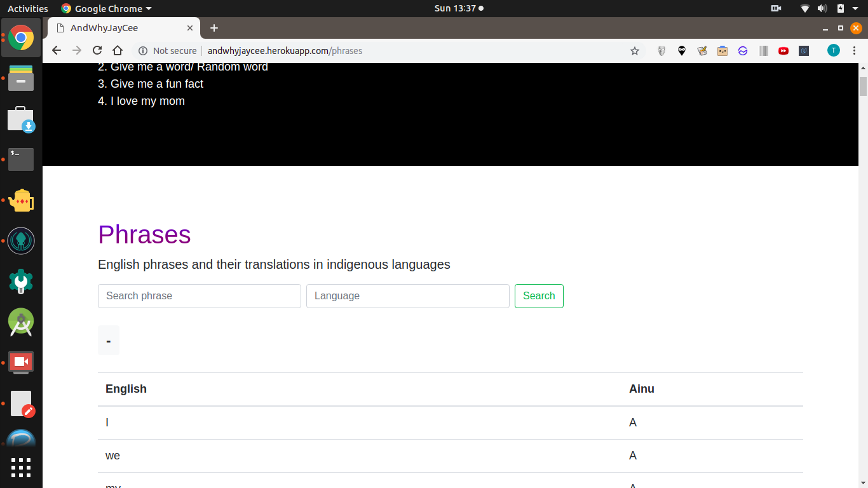Open the clock and calendar panel

click(x=458, y=8)
